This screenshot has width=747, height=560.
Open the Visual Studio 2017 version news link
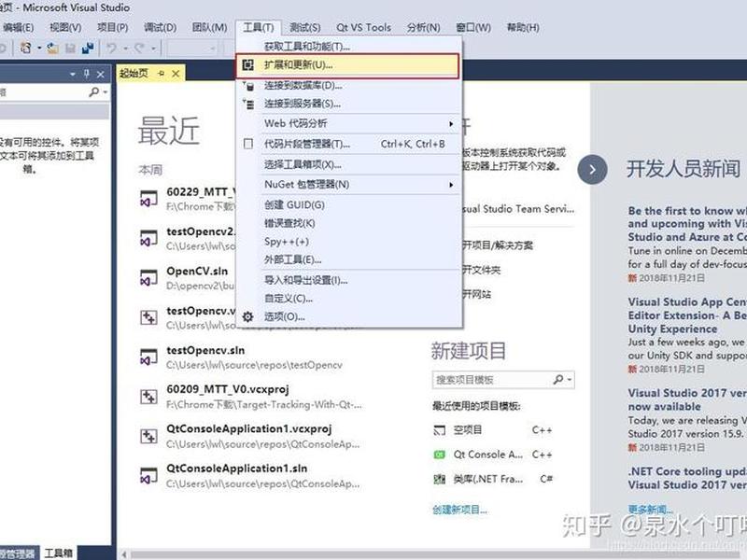[x=687, y=399]
